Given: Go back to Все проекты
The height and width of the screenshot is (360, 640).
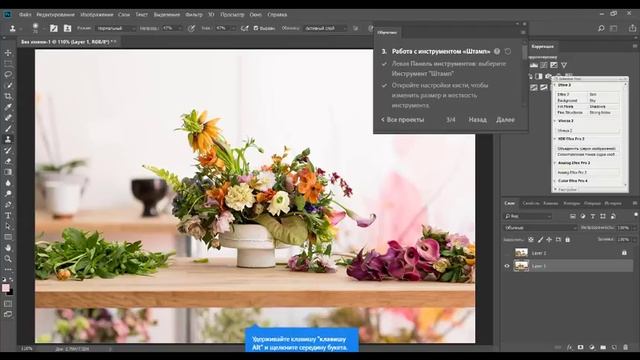Looking at the screenshot, I should (x=402, y=120).
